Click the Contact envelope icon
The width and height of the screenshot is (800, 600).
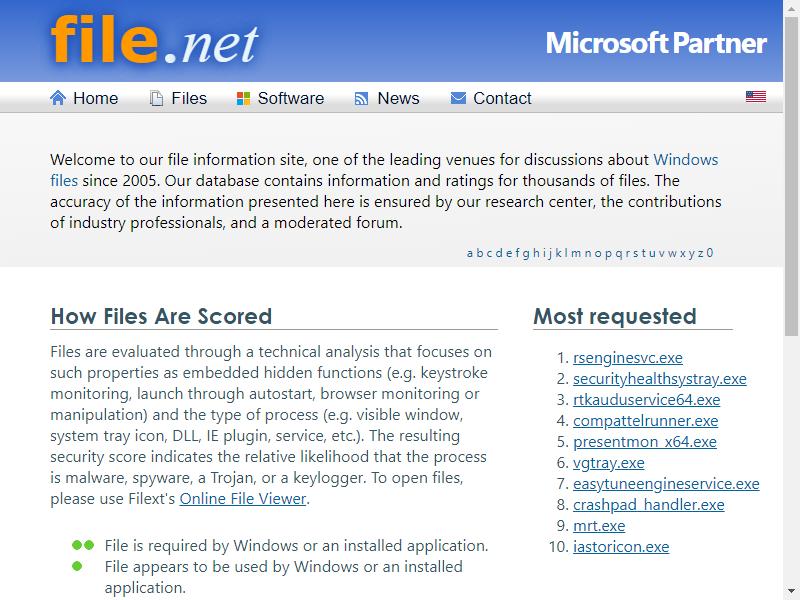click(x=458, y=97)
